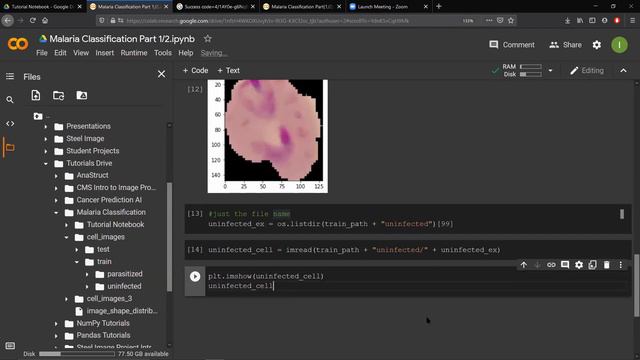Close the Files panel
The height and width of the screenshot is (360, 640).
pos(162,74)
